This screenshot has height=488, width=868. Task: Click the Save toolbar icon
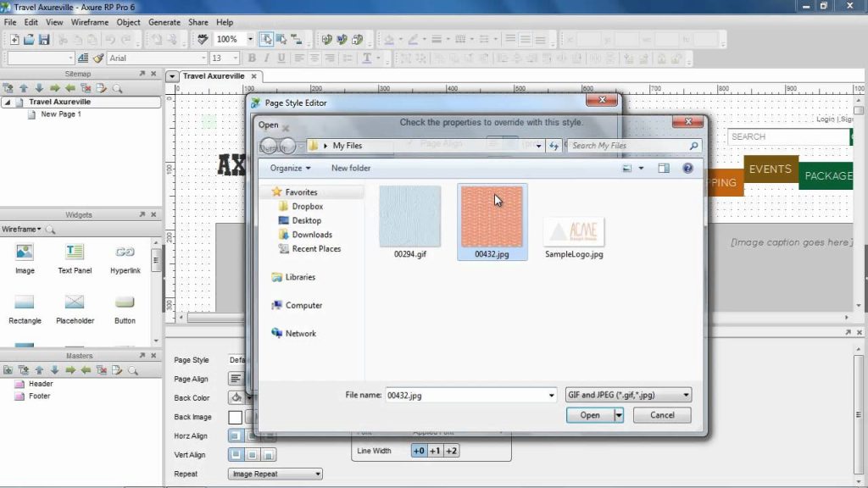(44, 39)
